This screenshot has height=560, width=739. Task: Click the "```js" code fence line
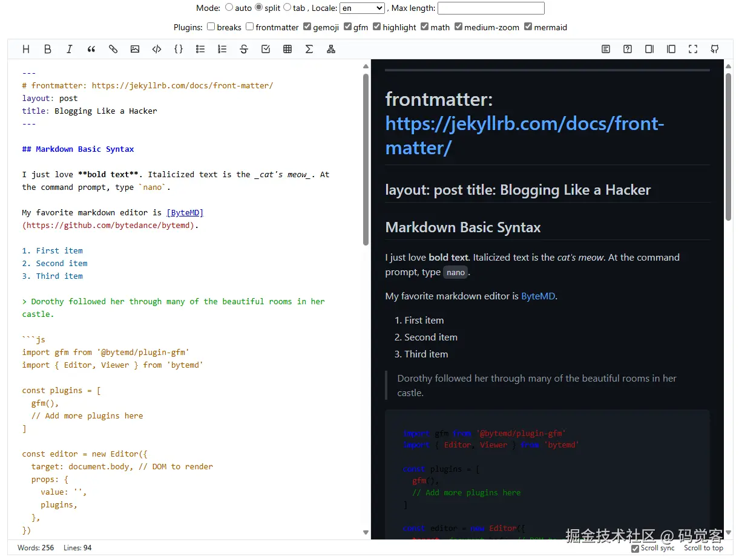(34, 340)
